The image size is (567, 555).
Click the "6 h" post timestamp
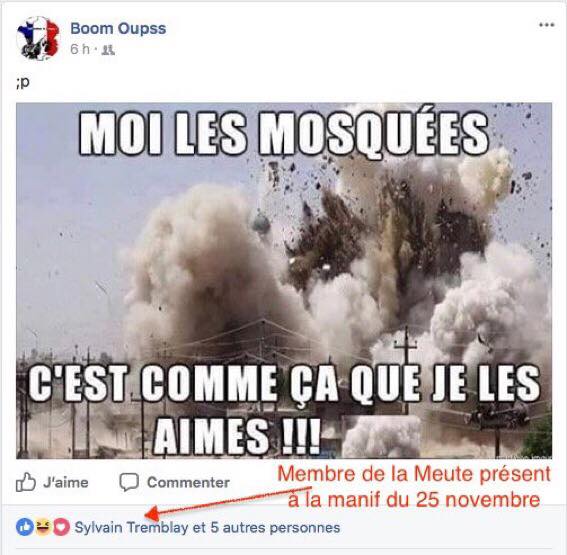click(x=80, y=49)
